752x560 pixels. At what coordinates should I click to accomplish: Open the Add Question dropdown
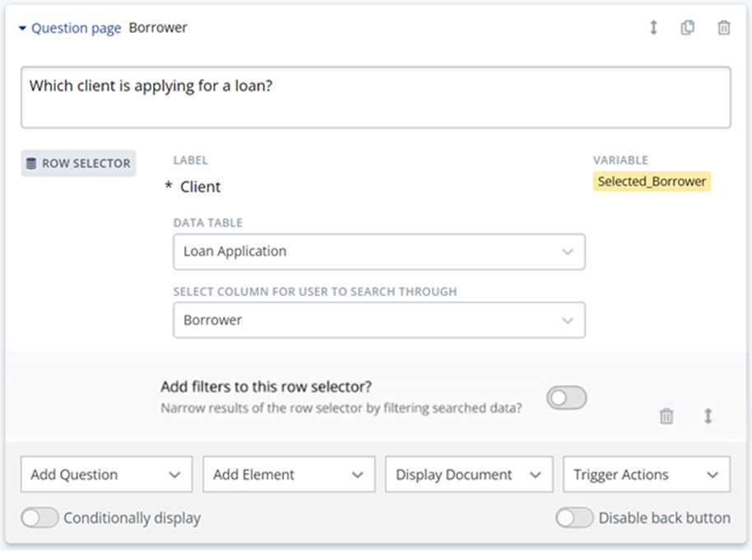[106, 474]
